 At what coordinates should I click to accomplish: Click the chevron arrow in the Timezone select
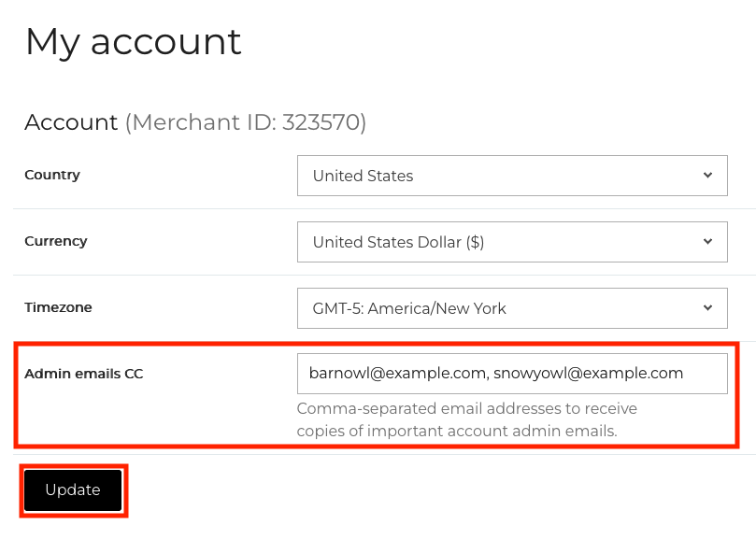[707, 307]
